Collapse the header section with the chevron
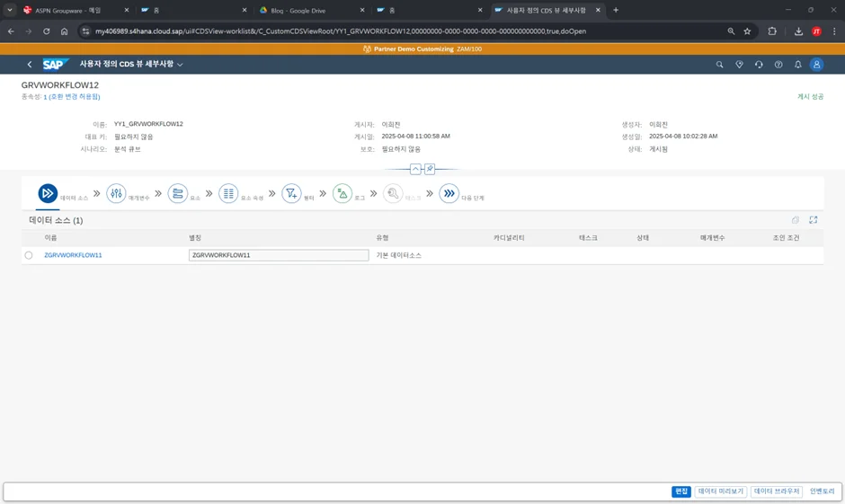 click(415, 169)
